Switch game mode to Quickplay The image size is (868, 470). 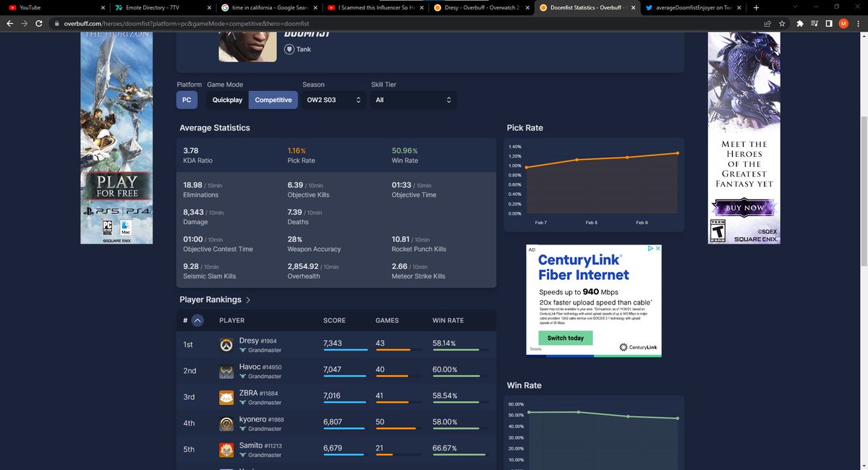pyautogui.click(x=227, y=100)
